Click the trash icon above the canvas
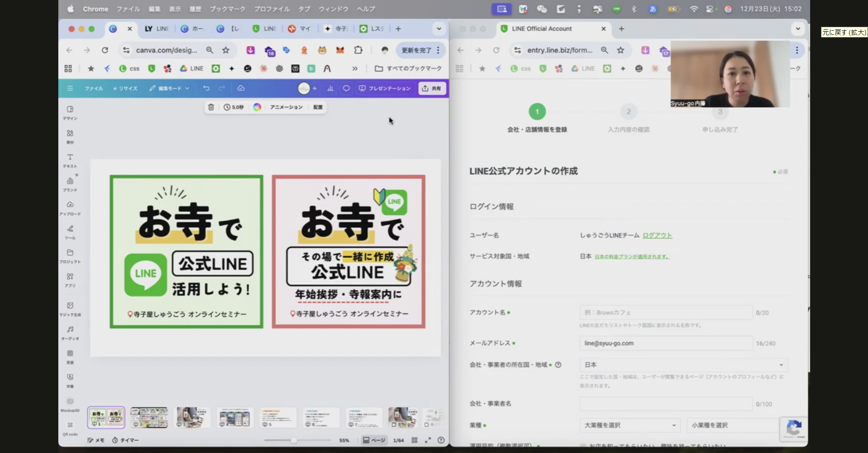Viewport: 868px width, 453px height. (211, 107)
